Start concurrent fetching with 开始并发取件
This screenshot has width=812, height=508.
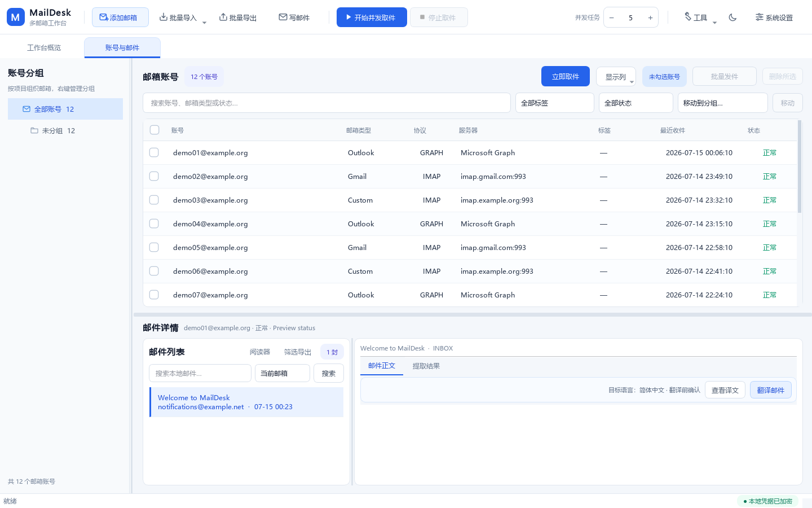tap(372, 17)
